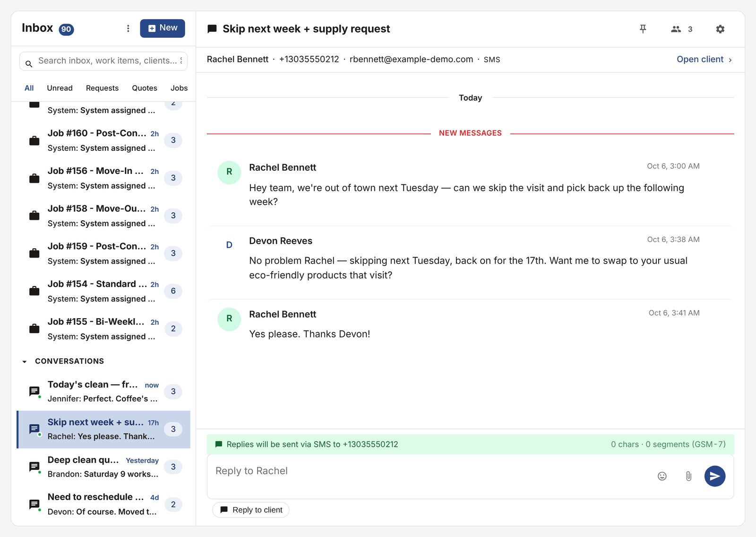Switch to the Requests tab
The height and width of the screenshot is (537, 756).
(x=102, y=88)
